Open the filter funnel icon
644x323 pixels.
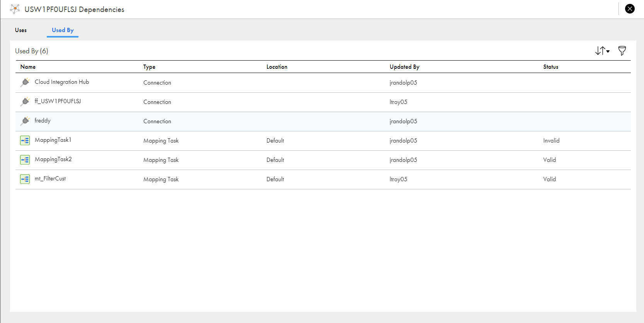(622, 51)
